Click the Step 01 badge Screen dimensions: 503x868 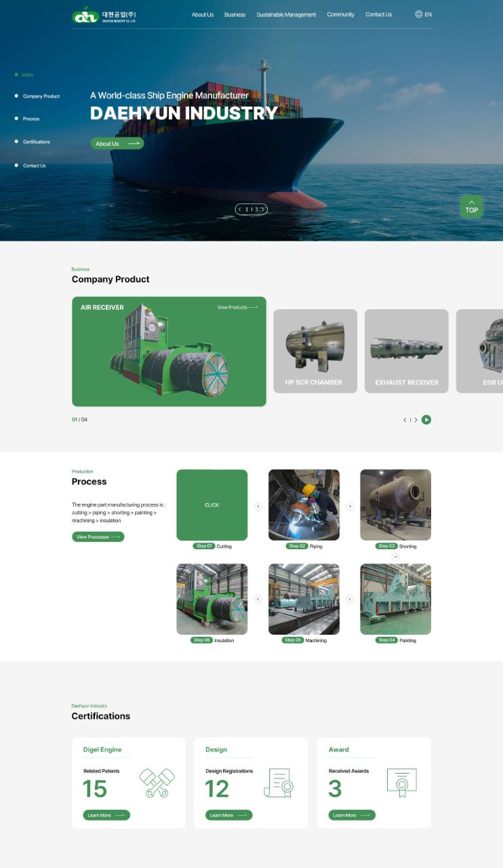(x=204, y=546)
